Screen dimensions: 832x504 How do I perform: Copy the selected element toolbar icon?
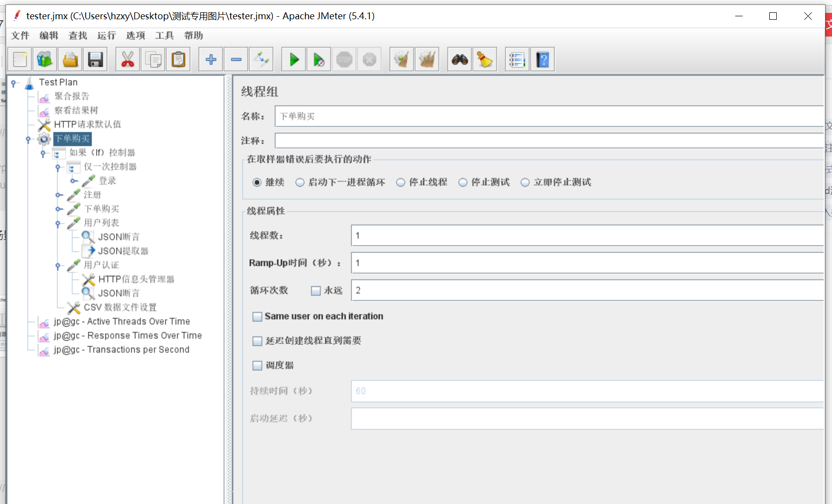153,60
